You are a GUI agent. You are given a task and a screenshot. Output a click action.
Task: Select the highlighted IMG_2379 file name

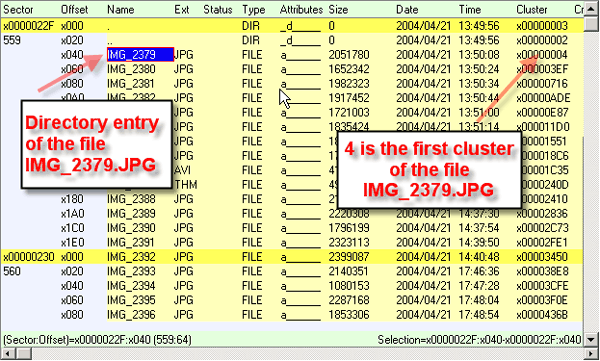pyautogui.click(x=140, y=55)
